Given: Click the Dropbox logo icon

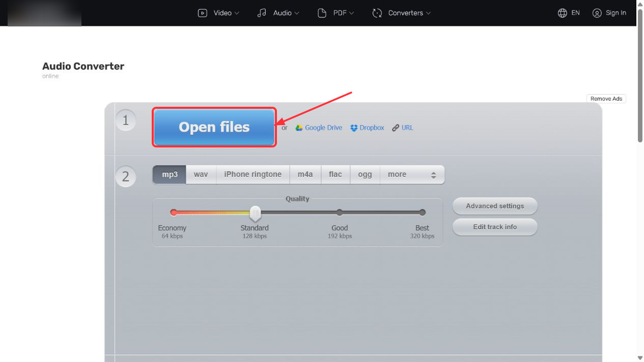Looking at the screenshot, I should tap(354, 128).
